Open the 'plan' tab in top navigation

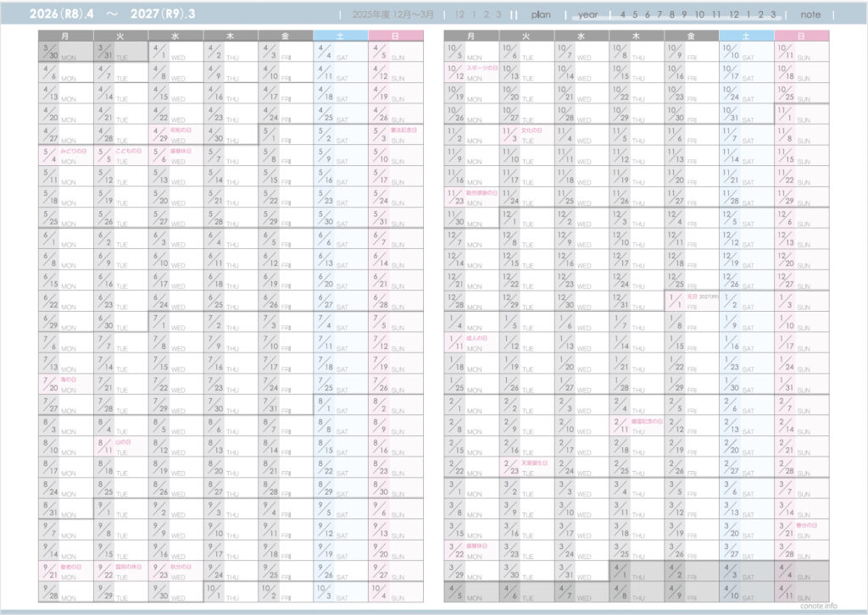pos(541,14)
